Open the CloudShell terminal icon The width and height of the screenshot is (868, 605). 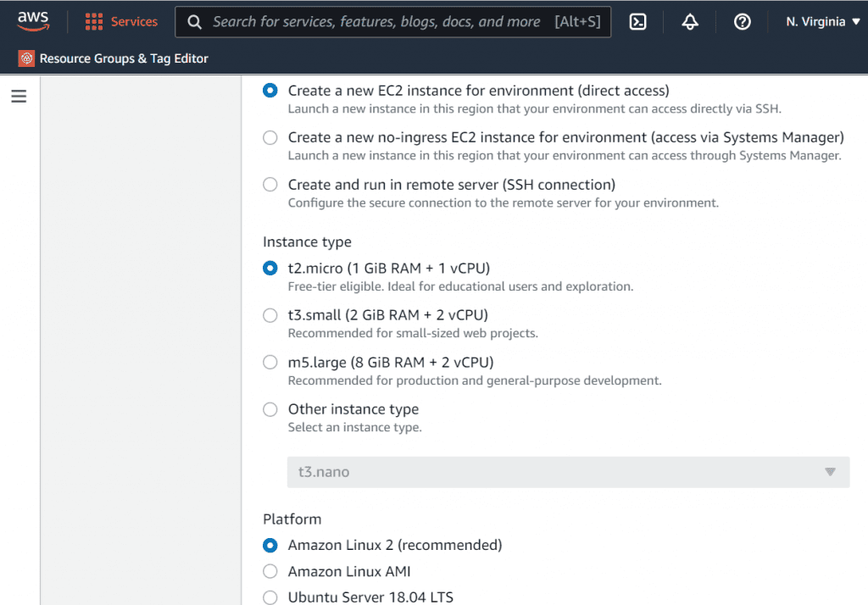tap(638, 22)
